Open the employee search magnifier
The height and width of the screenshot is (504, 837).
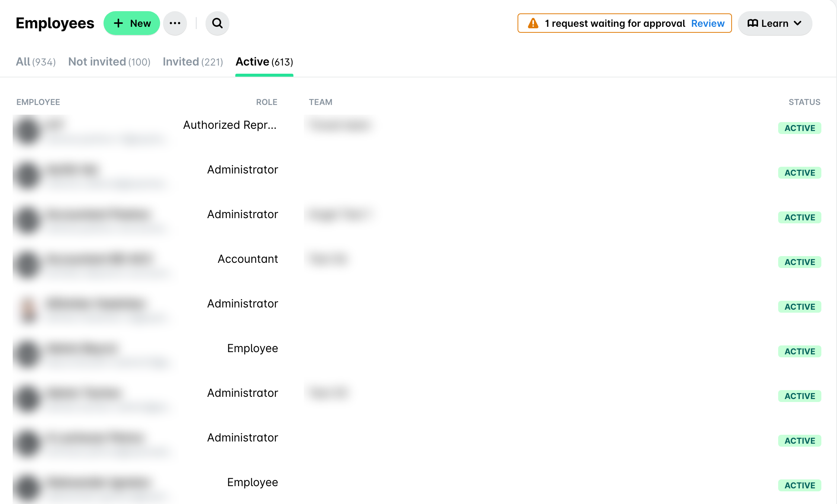[217, 23]
